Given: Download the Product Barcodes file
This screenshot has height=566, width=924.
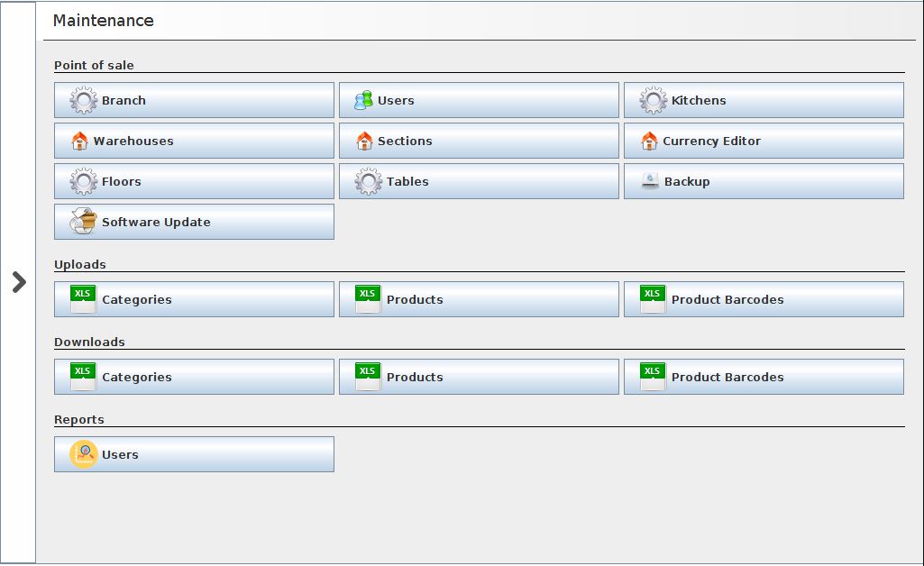Looking at the screenshot, I should point(764,377).
